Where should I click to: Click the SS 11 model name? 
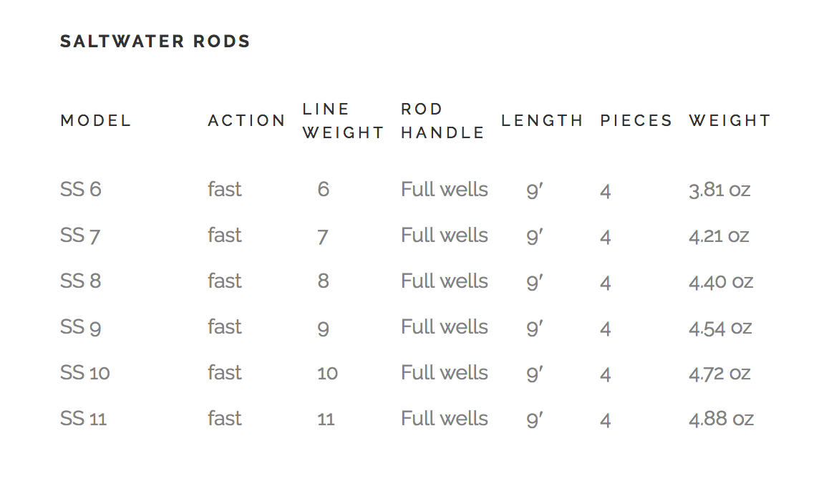point(84,419)
